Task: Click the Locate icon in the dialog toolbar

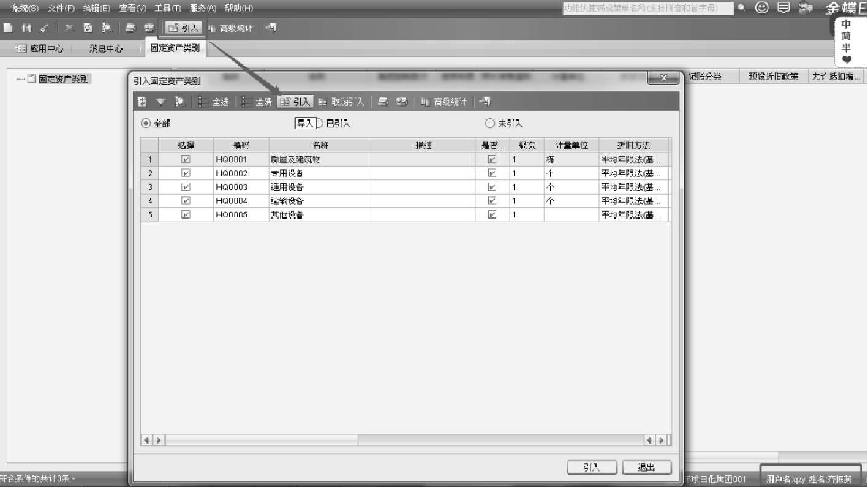Action: [x=179, y=102]
